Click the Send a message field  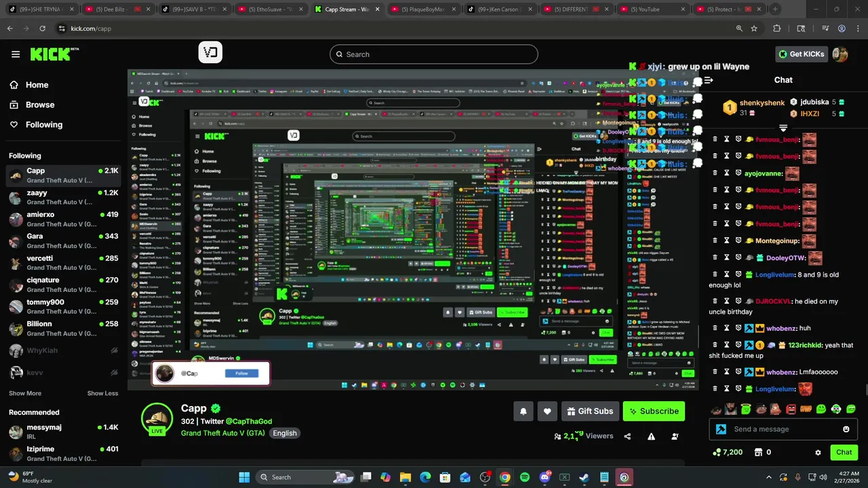[783, 429]
